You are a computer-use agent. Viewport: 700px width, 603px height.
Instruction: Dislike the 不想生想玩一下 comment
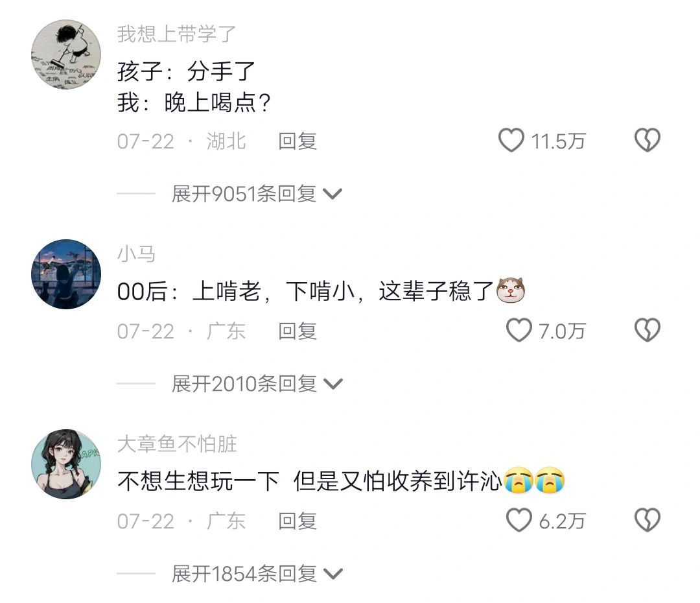[x=647, y=521]
